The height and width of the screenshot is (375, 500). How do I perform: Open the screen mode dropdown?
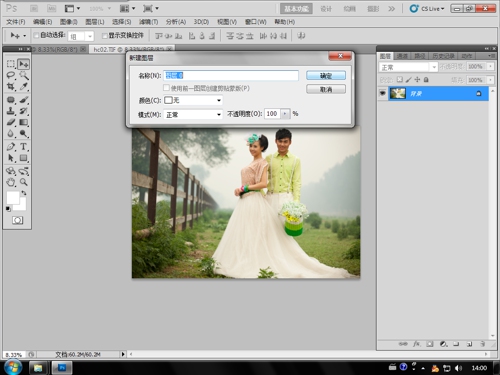click(151, 8)
